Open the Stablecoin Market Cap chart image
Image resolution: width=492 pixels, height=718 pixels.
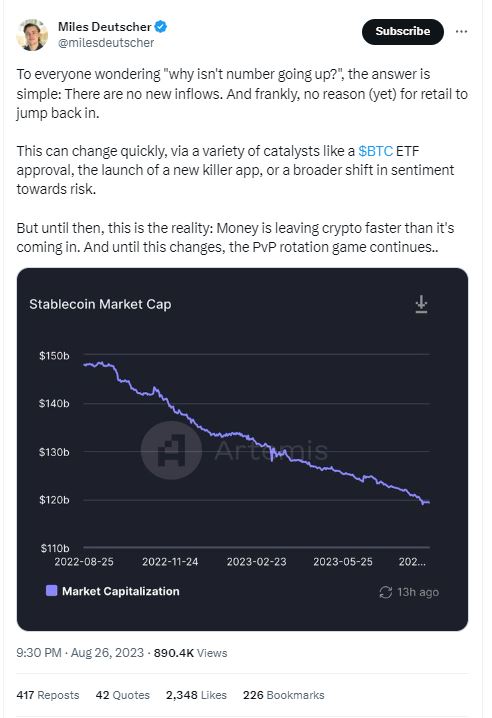coord(242,449)
